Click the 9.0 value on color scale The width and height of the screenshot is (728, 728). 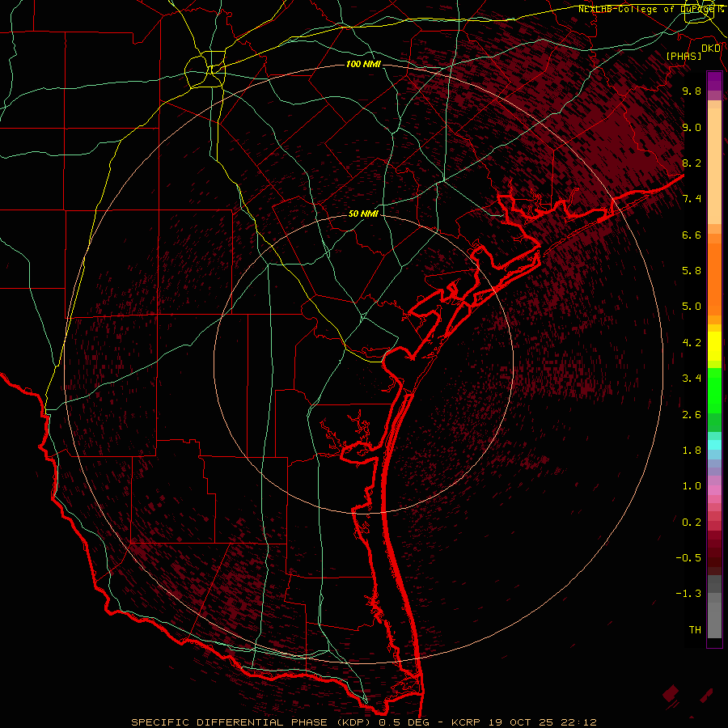click(692, 127)
